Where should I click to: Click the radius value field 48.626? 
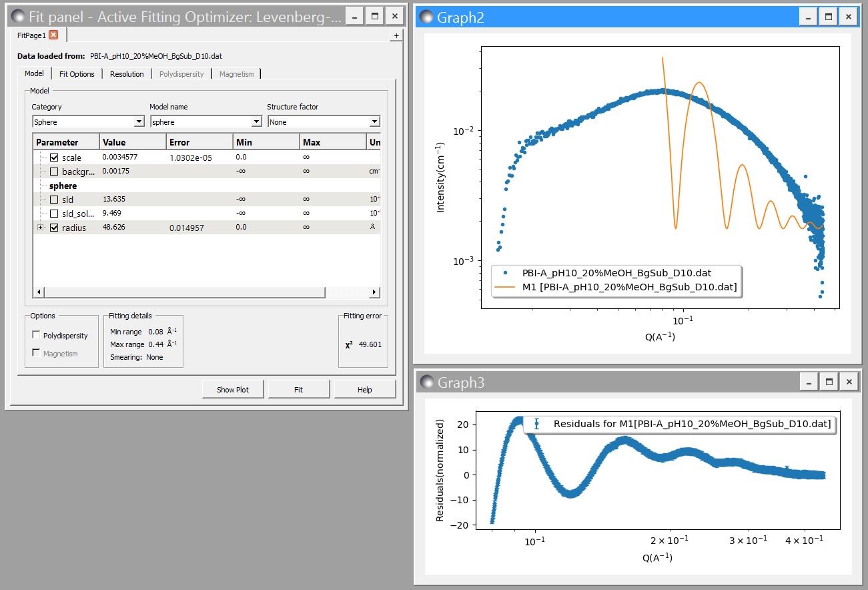point(114,228)
